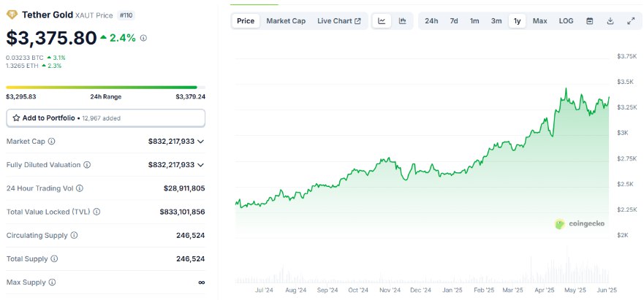Switch to the line chart view
The height and width of the screenshot is (300, 644).
382,21
